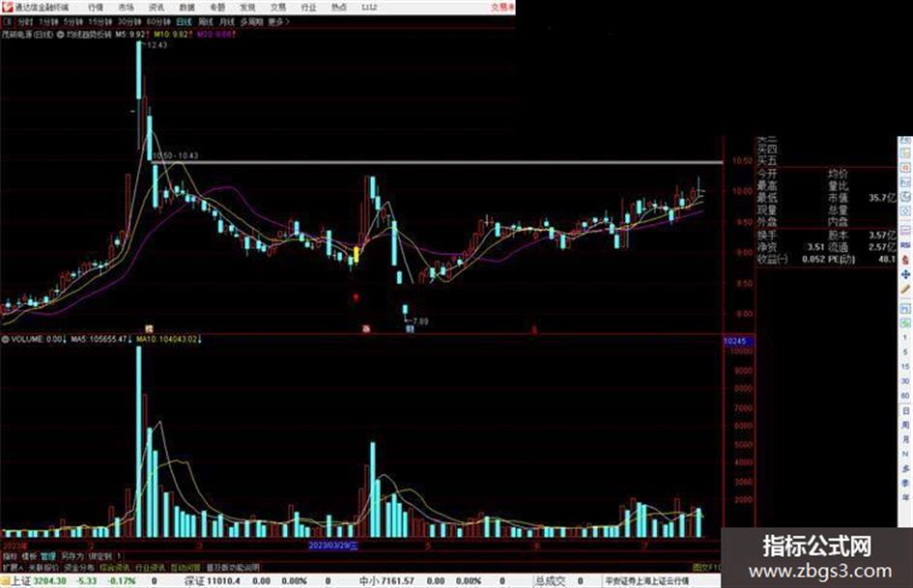The width and height of the screenshot is (913, 588).
Task: Click the 季 quarterly shortcut in right sidebar
Action: pos(905,483)
